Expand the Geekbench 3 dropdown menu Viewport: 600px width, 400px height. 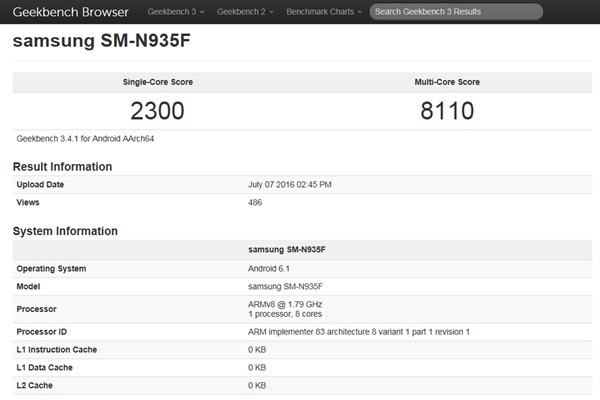176,12
